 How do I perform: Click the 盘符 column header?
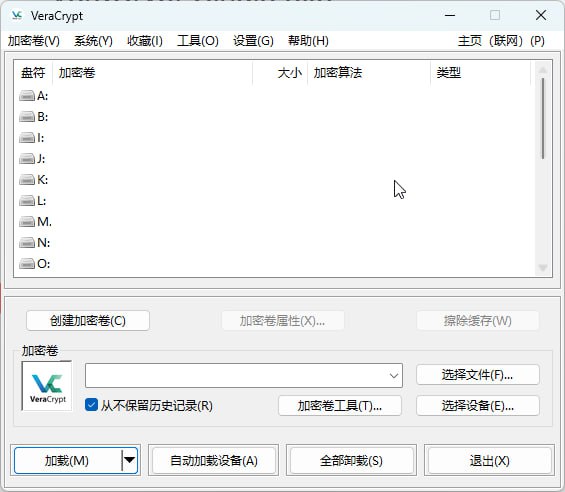click(33, 73)
